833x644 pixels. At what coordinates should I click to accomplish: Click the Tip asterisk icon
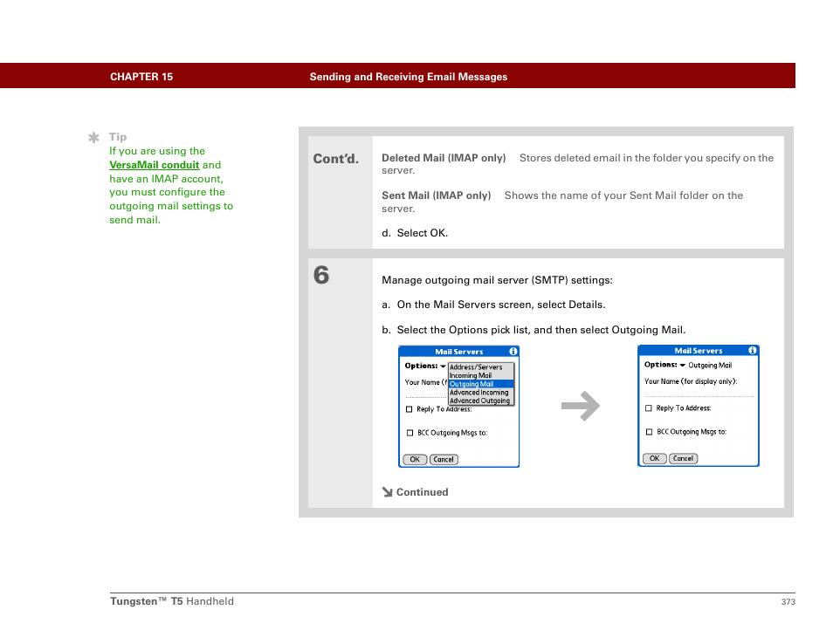pos(94,138)
